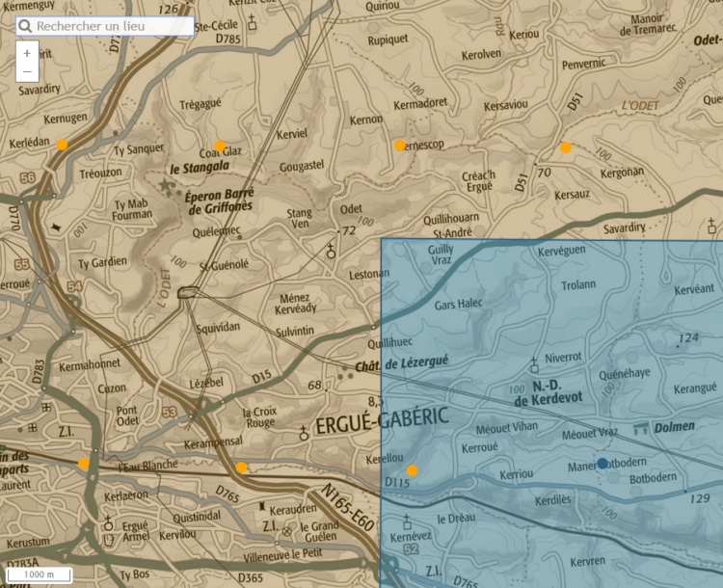Open the orange marker near l'Eau Blanche
723x588 pixels.
click(84, 464)
